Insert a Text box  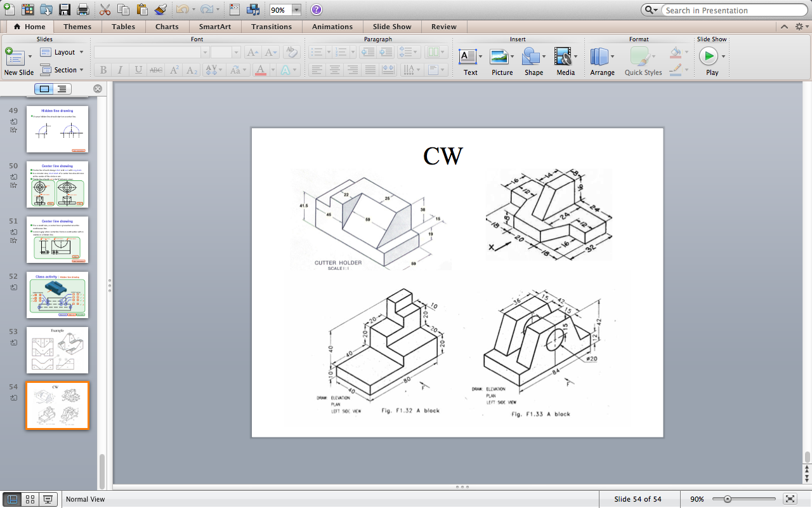coord(468,57)
